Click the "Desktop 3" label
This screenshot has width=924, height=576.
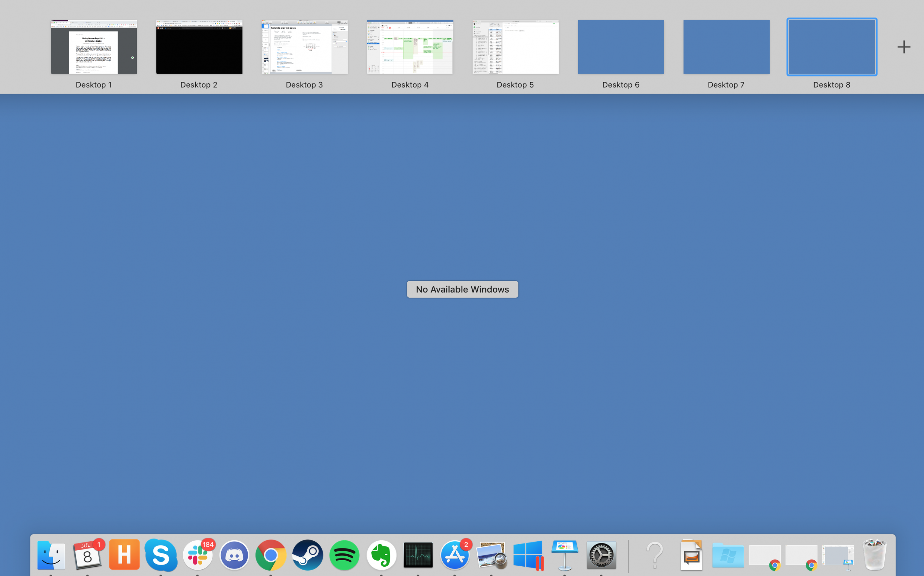304,85
